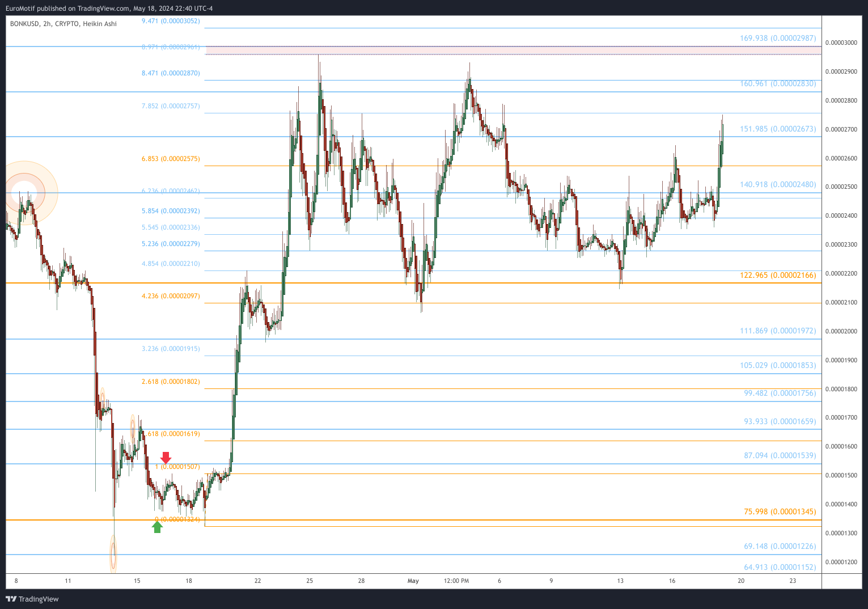Click the May label on time axis
This screenshot has height=609, width=868.
point(413,581)
